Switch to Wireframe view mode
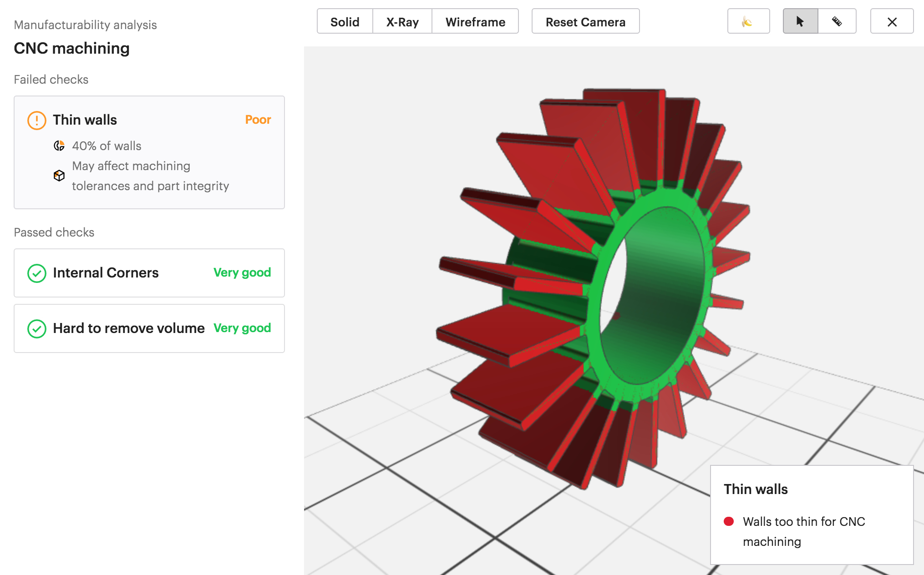This screenshot has width=924, height=575. click(x=475, y=21)
